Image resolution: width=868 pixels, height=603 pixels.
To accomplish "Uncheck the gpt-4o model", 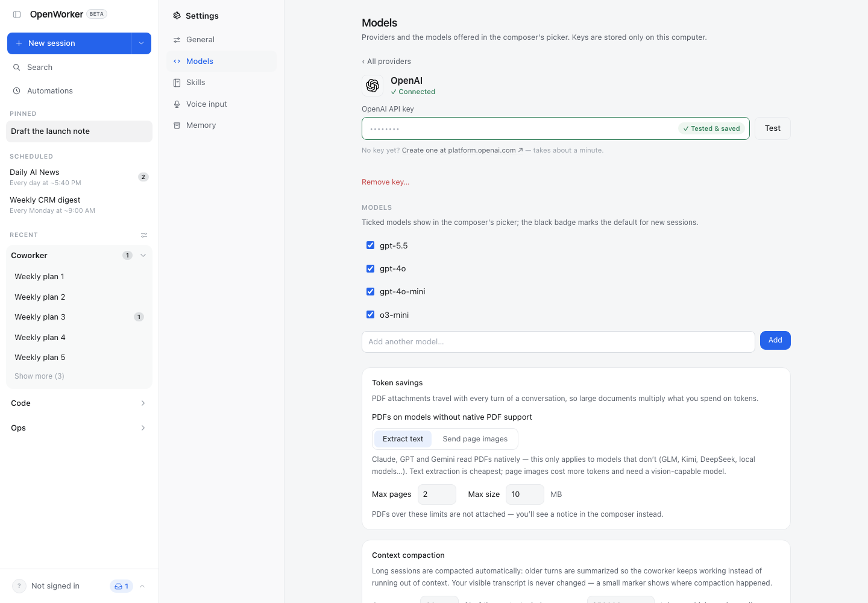I will tap(370, 268).
